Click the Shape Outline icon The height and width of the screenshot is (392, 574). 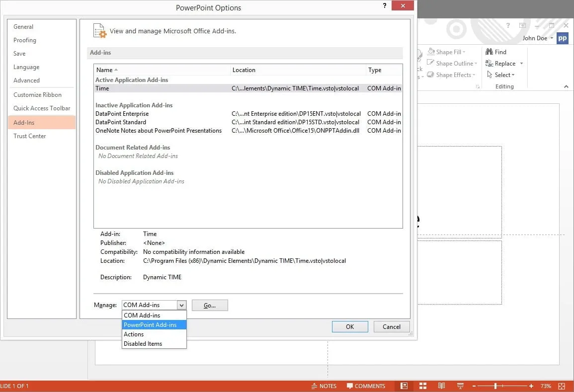point(433,63)
